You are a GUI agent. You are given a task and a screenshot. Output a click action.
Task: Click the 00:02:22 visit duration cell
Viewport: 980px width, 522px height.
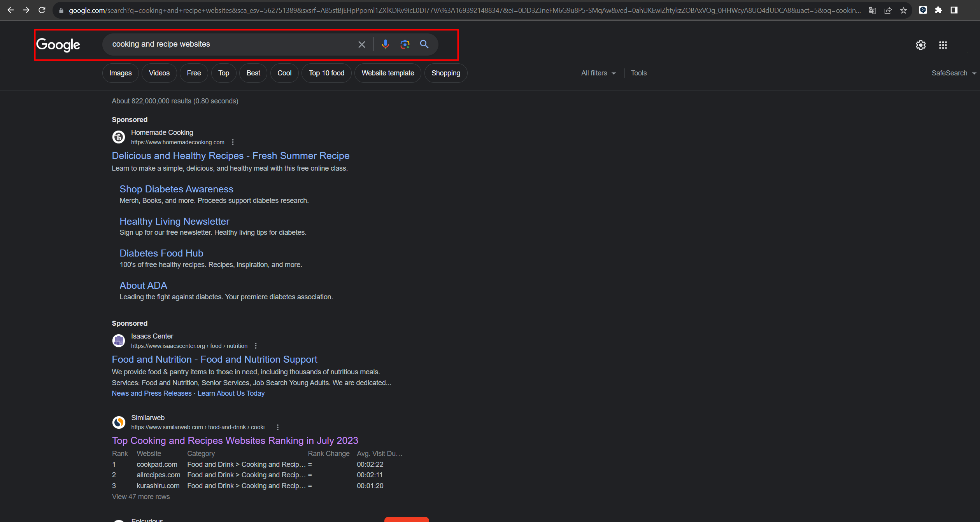pos(370,464)
